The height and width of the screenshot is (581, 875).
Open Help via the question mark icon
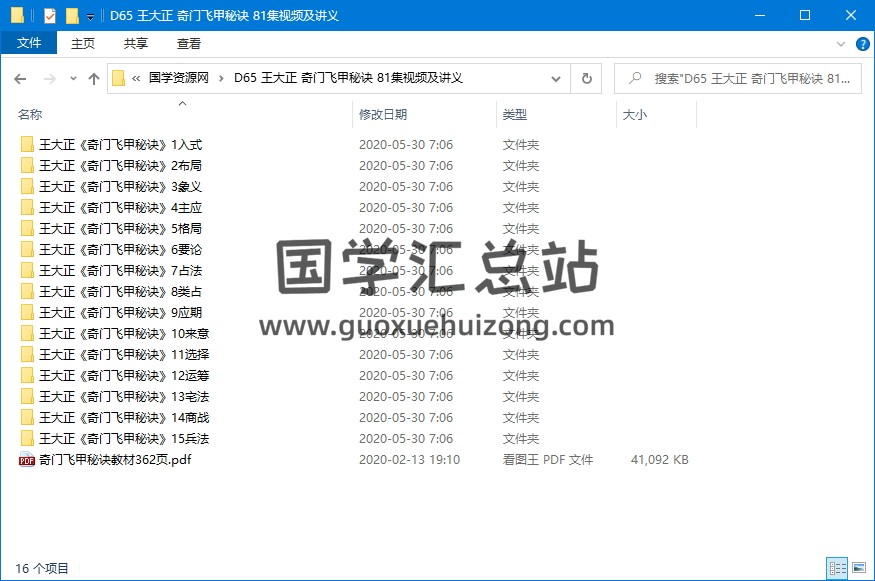pos(862,44)
